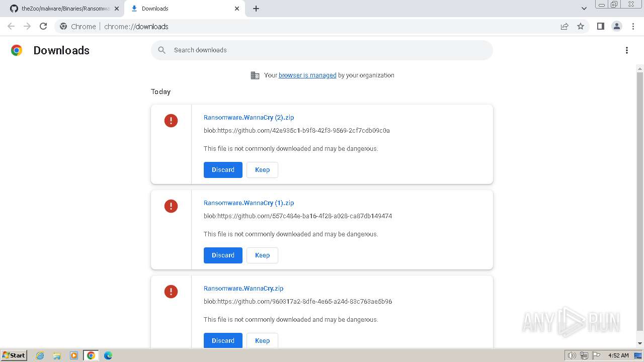Open Windows Media Player from taskbar
The height and width of the screenshot is (362, 644).
point(74,355)
